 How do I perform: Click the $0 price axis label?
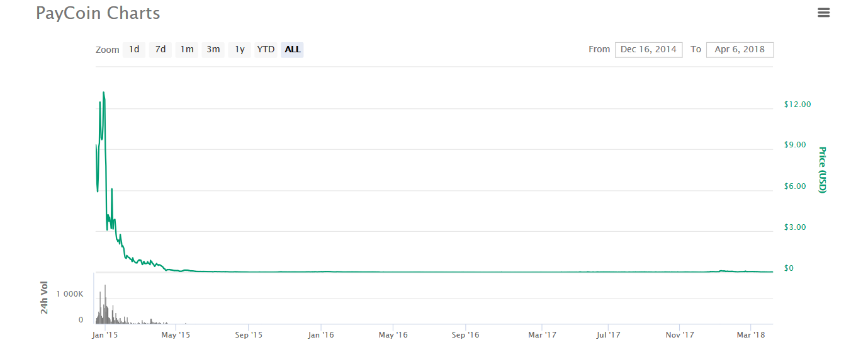coord(788,268)
